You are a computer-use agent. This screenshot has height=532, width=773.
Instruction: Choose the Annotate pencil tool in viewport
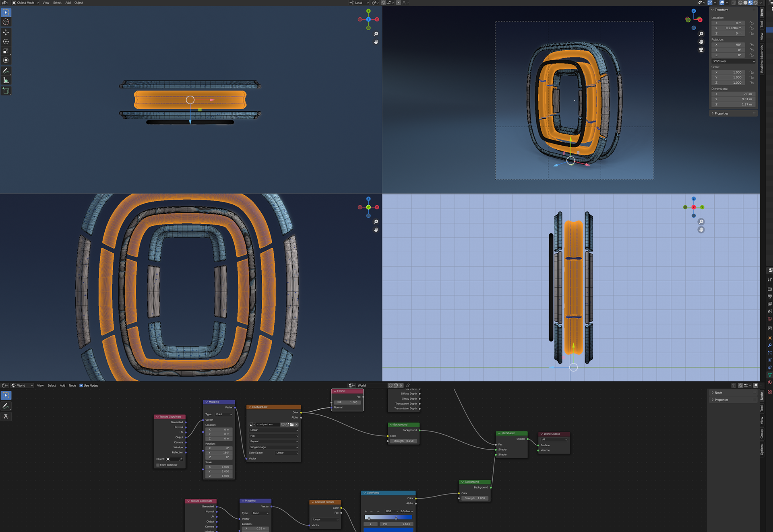pos(6,71)
